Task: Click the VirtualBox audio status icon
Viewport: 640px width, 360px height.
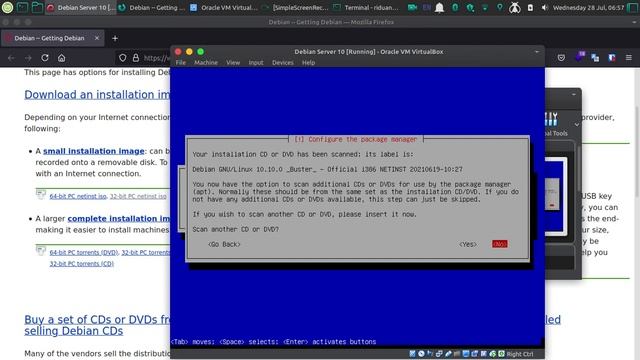Action: [430, 354]
